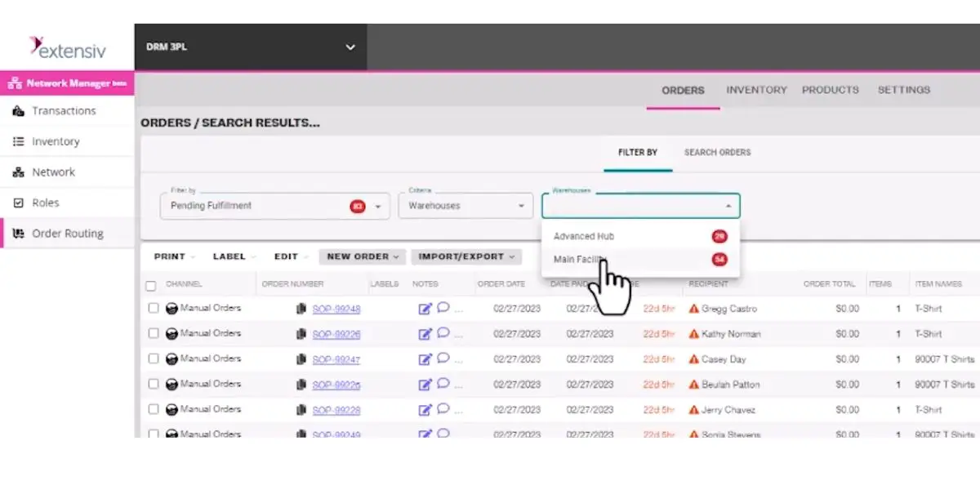
Task: Click the Extensiv logo
Action: pos(68,48)
